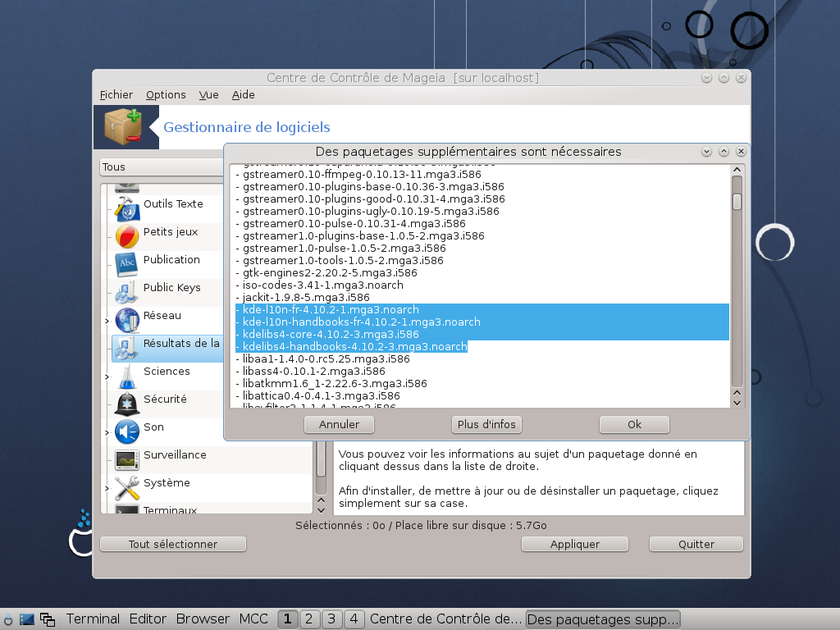Open the Fichier menu
This screenshot has width=840, height=630.
click(116, 95)
